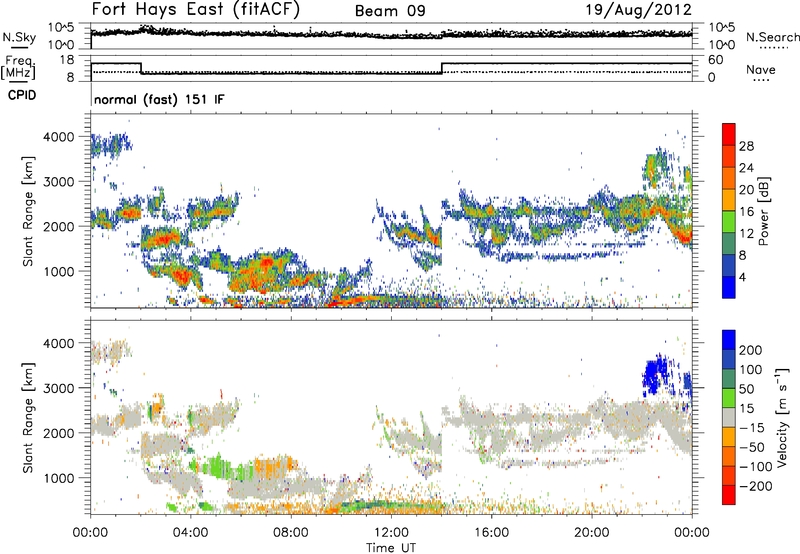The height and width of the screenshot is (554, 800).
Task: Click "3000" range tick in power panel
Action: point(58,182)
